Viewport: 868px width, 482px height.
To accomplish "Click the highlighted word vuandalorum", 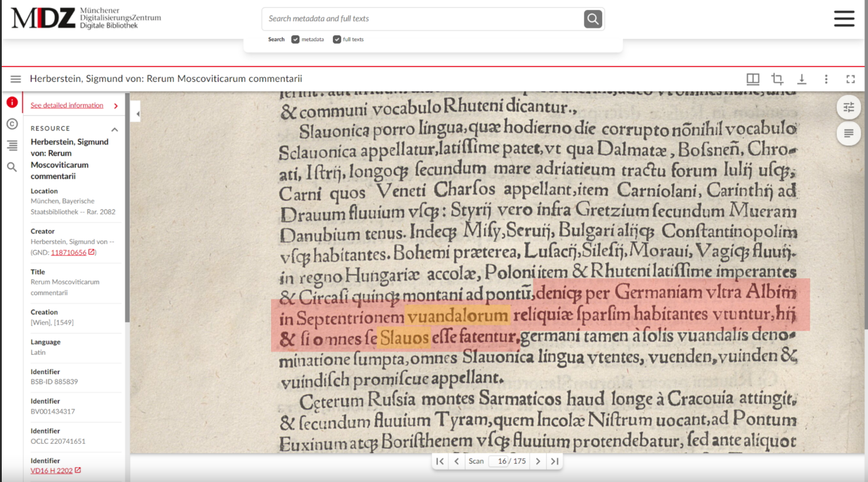I will pyautogui.click(x=457, y=316).
